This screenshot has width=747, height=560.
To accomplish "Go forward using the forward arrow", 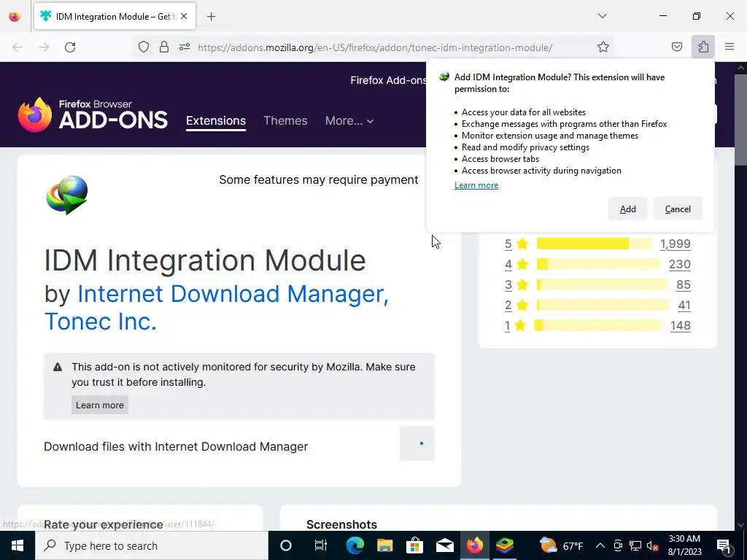I will (x=44, y=47).
